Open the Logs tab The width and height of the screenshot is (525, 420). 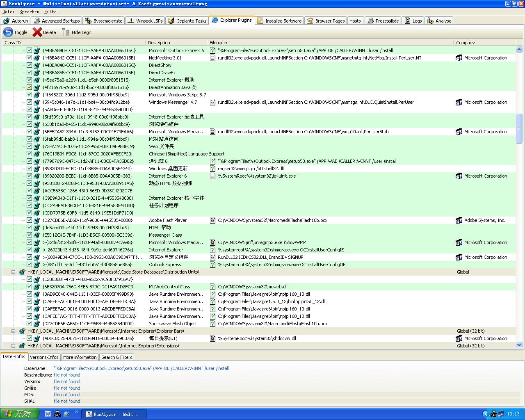pos(413,21)
